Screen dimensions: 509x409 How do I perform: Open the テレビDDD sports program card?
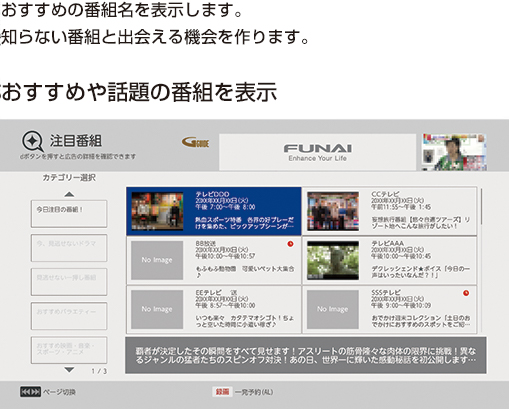214,211
